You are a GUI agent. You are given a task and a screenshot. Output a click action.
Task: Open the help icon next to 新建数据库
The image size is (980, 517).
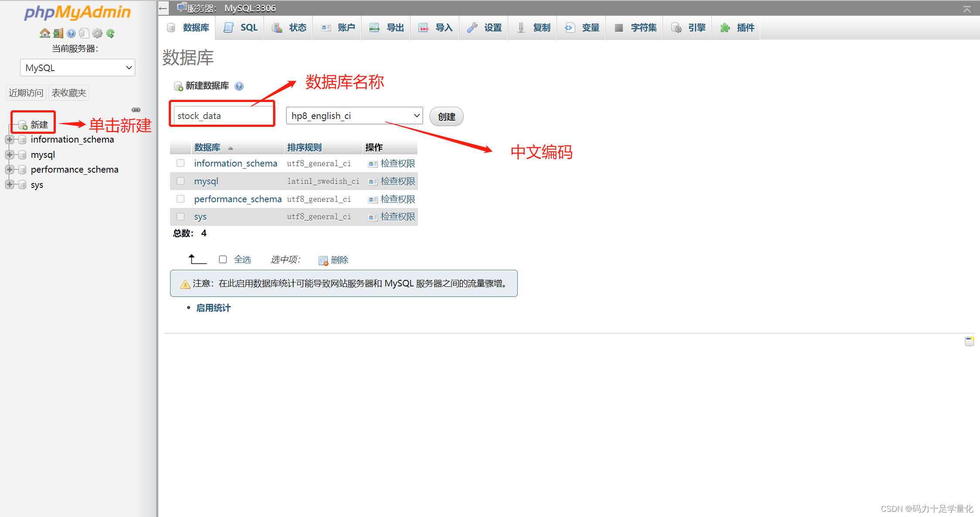[239, 86]
